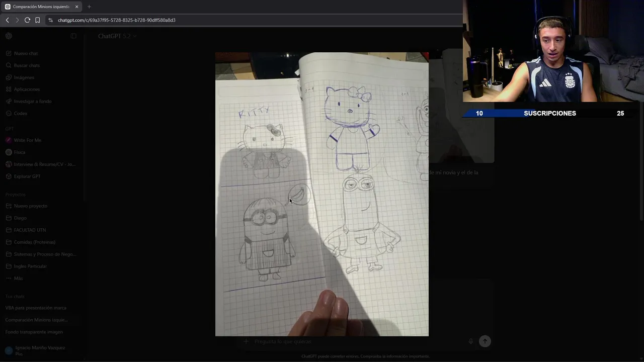This screenshot has width=644, height=362.
Task: Open Codex from the sidebar
Action: tap(20, 114)
